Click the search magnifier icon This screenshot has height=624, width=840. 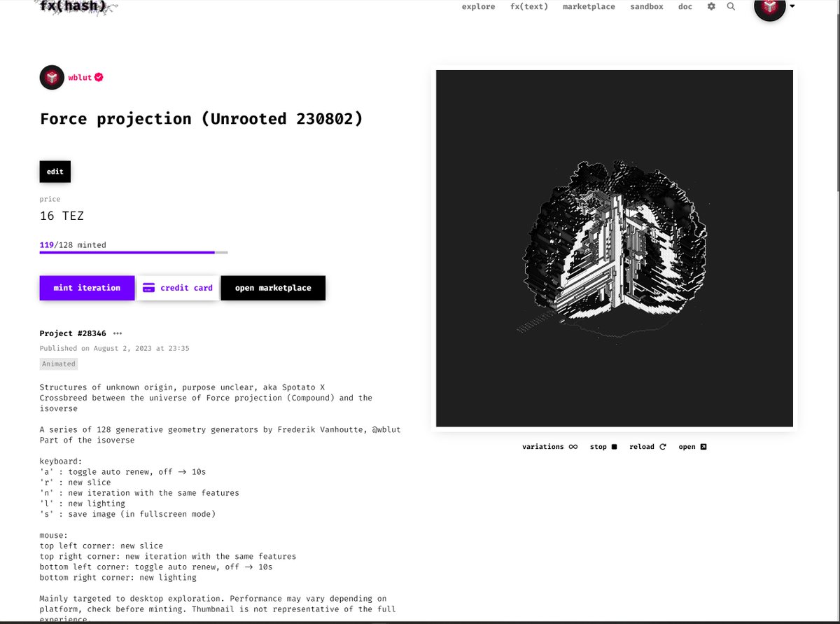(x=731, y=6)
